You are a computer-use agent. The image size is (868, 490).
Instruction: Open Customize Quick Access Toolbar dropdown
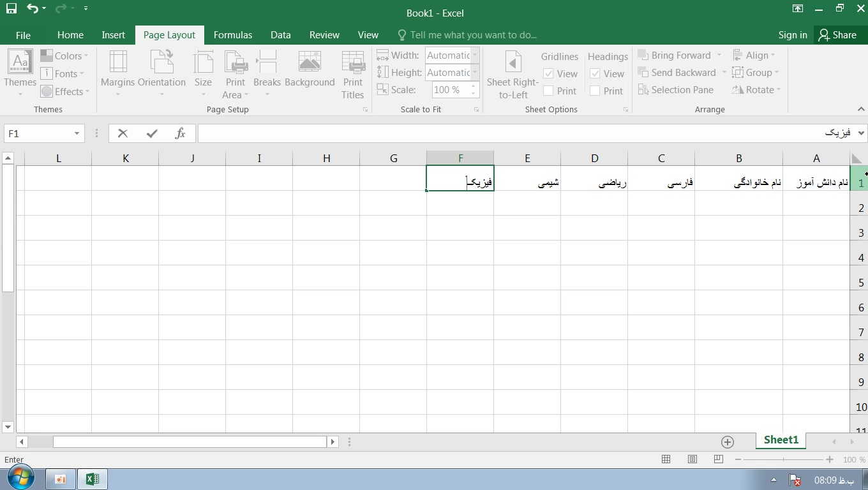86,8
